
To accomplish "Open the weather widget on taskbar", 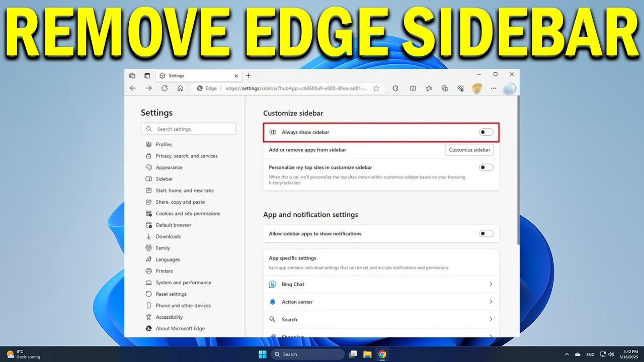I will pyautogui.click(x=23, y=354).
